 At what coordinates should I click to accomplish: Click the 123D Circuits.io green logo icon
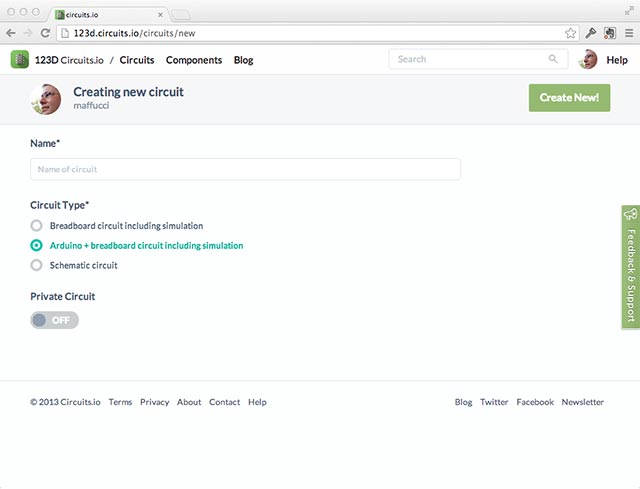tap(20, 60)
